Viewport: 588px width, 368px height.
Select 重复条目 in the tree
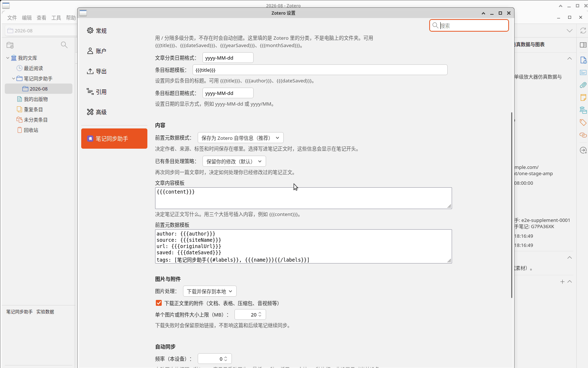(39, 109)
